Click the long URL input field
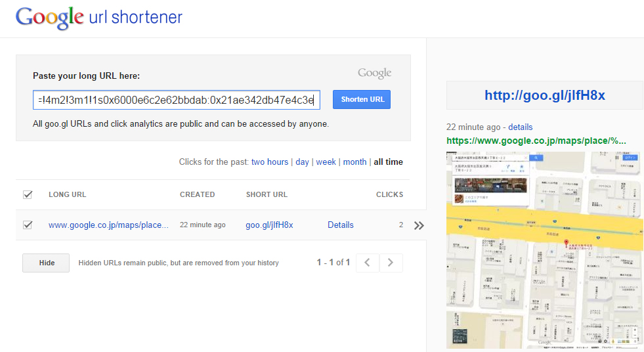The height and width of the screenshot is (352, 644). click(x=176, y=100)
